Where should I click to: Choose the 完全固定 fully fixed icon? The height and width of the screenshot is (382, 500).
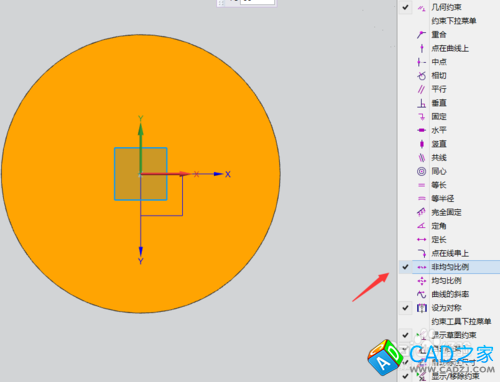point(421,212)
